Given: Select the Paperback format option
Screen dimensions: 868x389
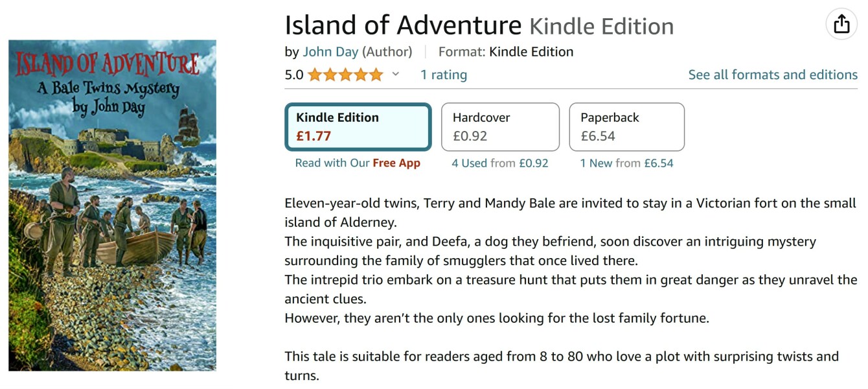Looking at the screenshot, I should click(x=626, y=126).
